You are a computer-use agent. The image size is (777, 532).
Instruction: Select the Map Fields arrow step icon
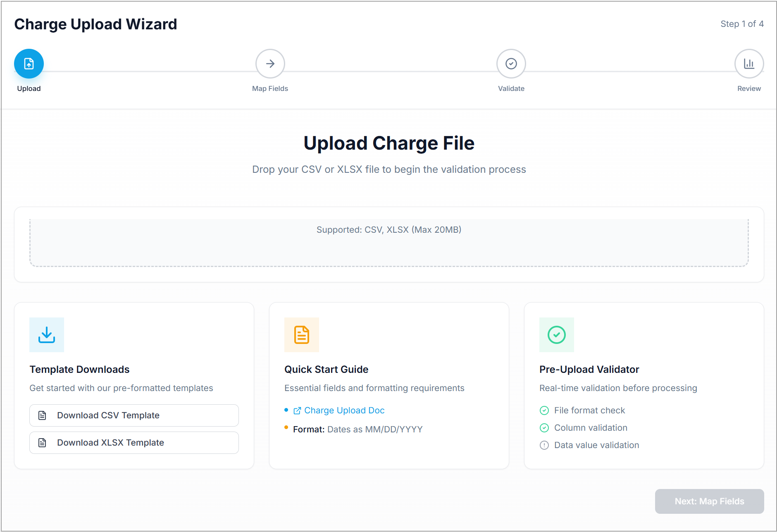[270, 64]
